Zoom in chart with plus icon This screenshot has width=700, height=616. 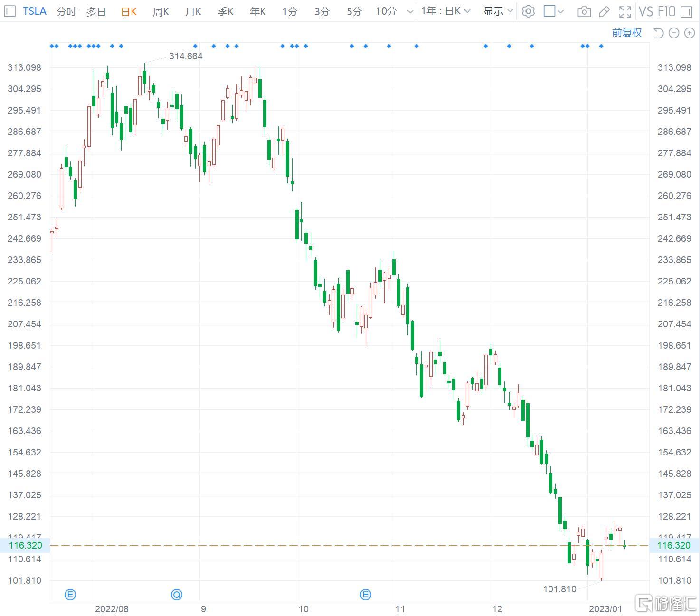pos(689,33)
